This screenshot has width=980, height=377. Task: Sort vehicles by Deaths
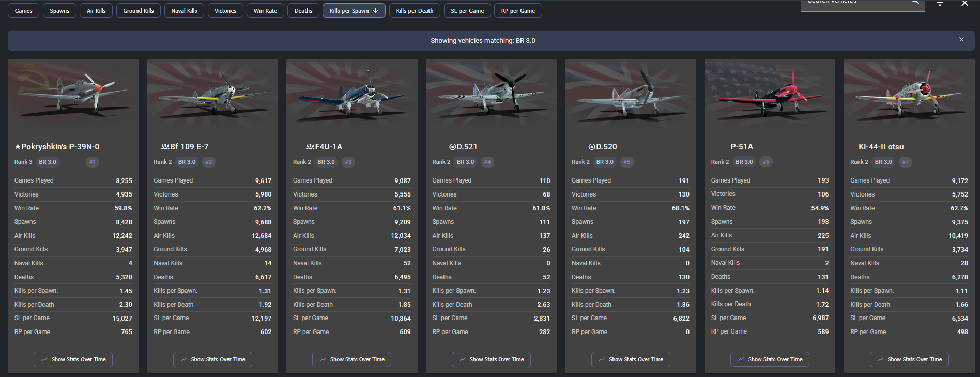pyautogui.click(x=303, y=11)
